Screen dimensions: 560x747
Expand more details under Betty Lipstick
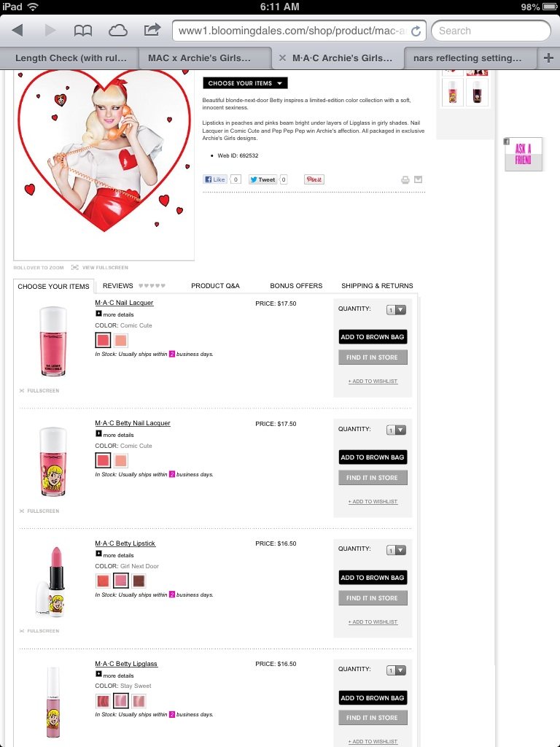[x=114, y=555]
